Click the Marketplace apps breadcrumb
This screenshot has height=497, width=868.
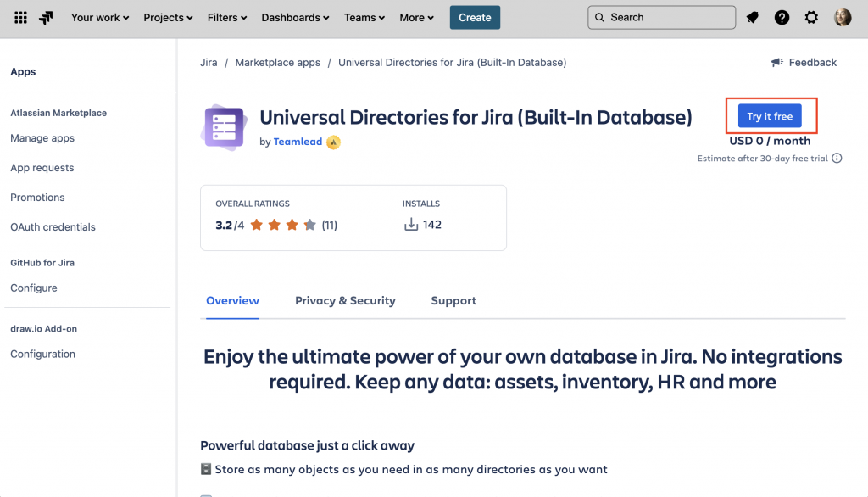click(x=278, y=63)
